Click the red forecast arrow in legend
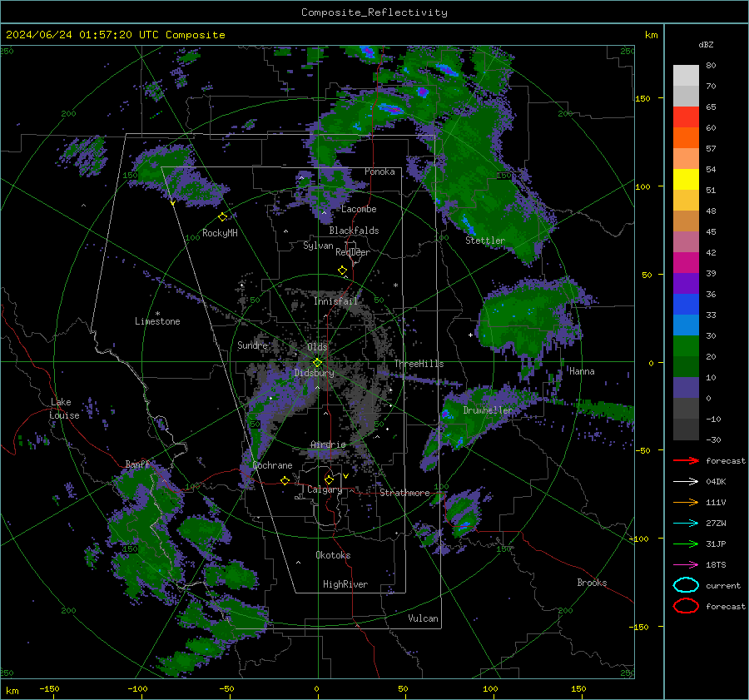This screenshot has width=749, height=700. click(686, 460)
